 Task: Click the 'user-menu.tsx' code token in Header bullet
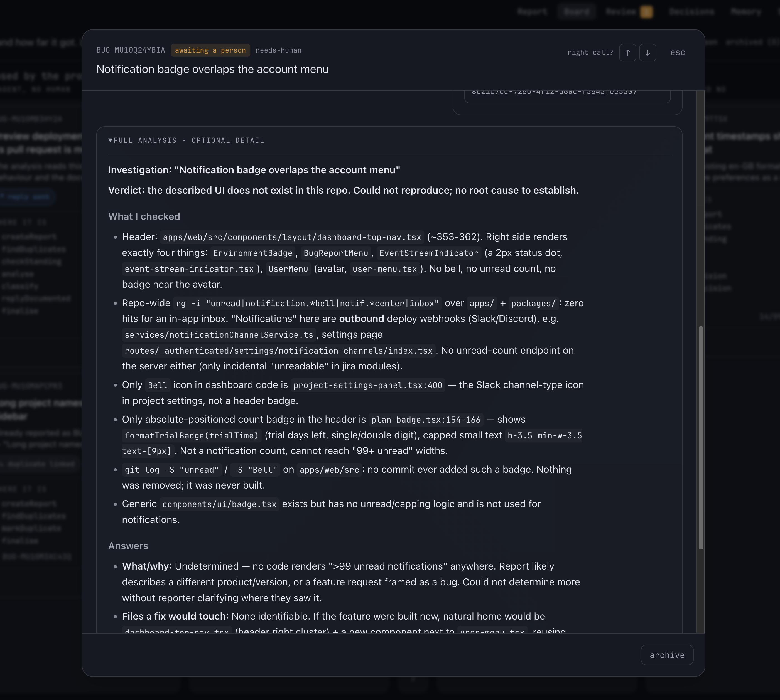385,269
